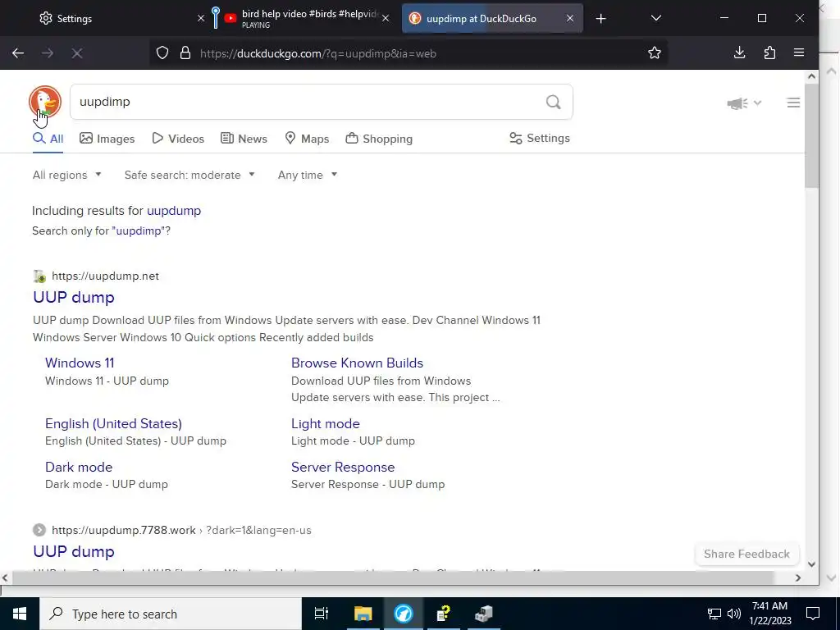Click the address bar URL
Screen dimensions: 840x630
coord(318,53)
